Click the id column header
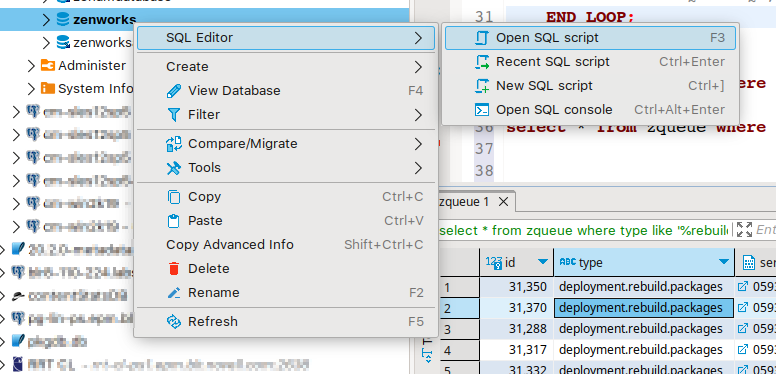 517,262
